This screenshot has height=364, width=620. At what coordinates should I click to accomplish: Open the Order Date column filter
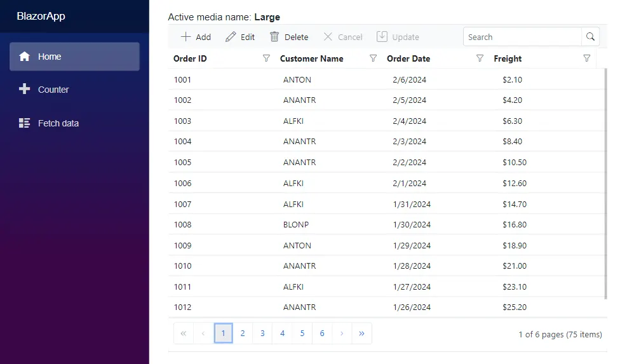point(480,58)
